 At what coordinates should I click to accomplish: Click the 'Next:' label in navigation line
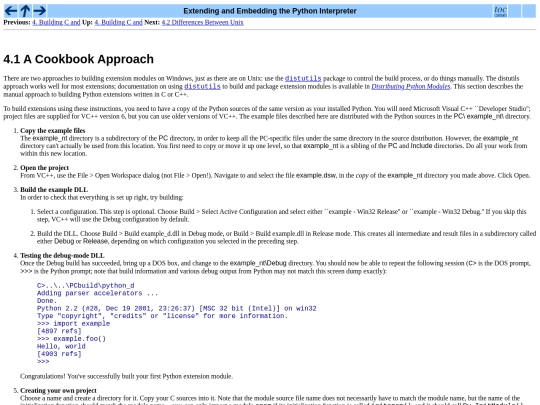(x=152, y=22)
